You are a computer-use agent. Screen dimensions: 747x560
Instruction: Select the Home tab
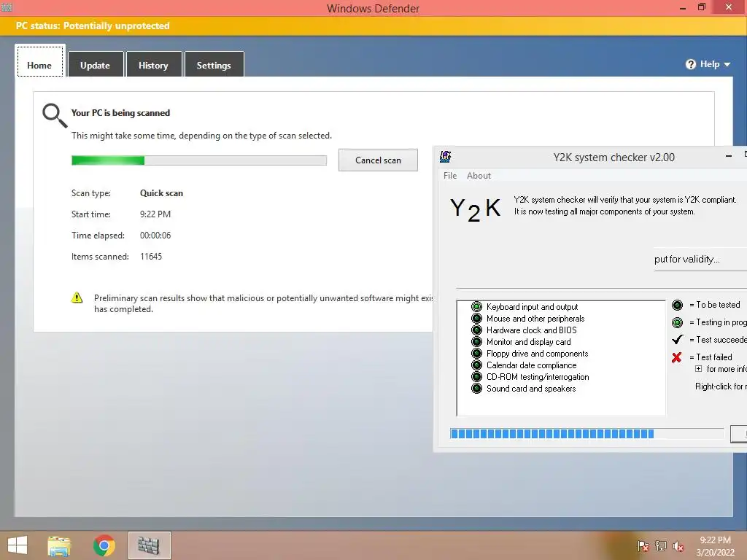point(39,61)
